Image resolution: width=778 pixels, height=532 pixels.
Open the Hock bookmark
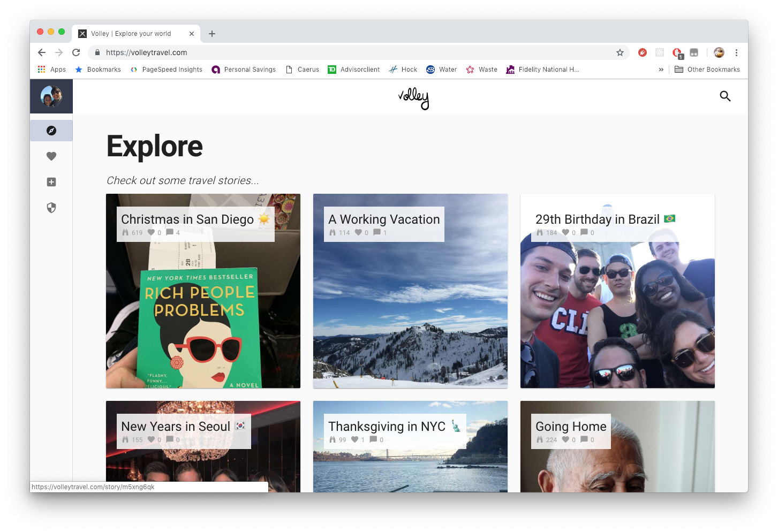click(x=403, y=70)
